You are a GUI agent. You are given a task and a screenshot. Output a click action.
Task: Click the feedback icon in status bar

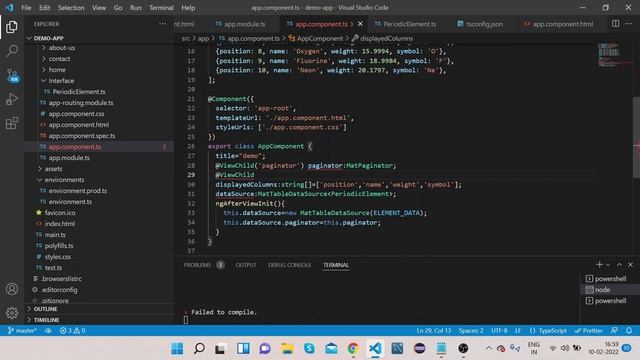coord(614,330)
